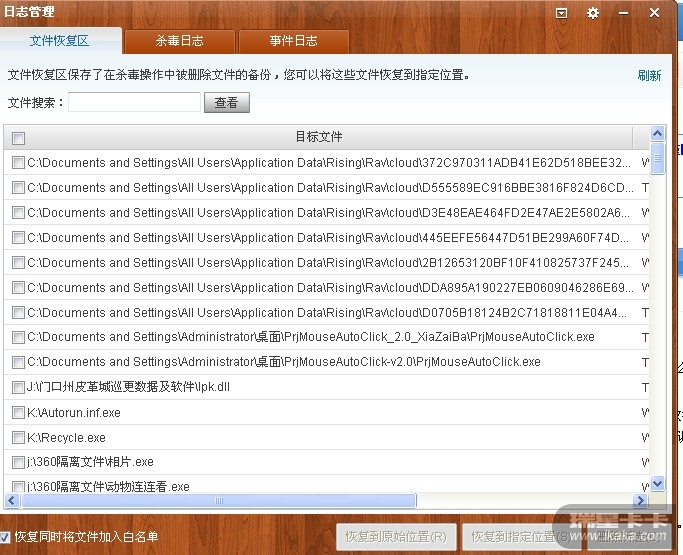Select the PrjMouseAutoClick-v2.0 file path text
Image resolution: width=683 pixels, height=555 pixels.
point(284,362)
